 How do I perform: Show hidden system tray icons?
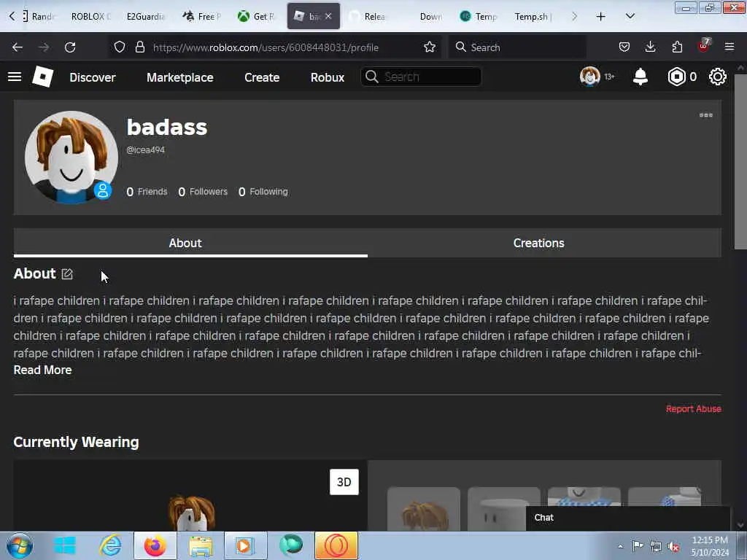point(620,546)
